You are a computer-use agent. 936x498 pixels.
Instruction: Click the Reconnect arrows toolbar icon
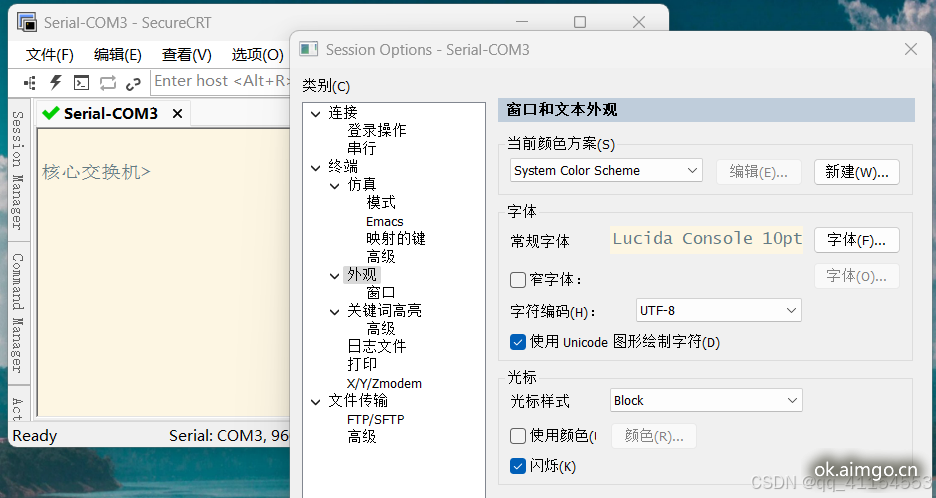tap(108, 82)
